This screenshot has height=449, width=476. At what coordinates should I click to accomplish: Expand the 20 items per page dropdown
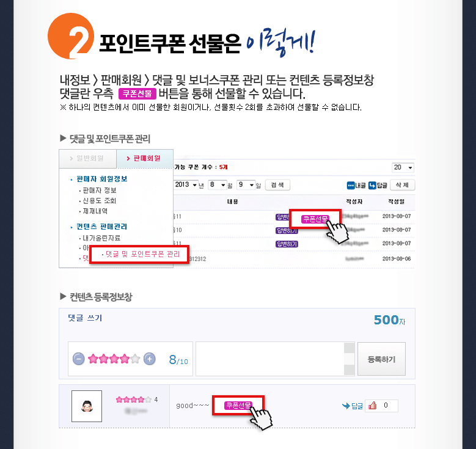pos(403,167)
